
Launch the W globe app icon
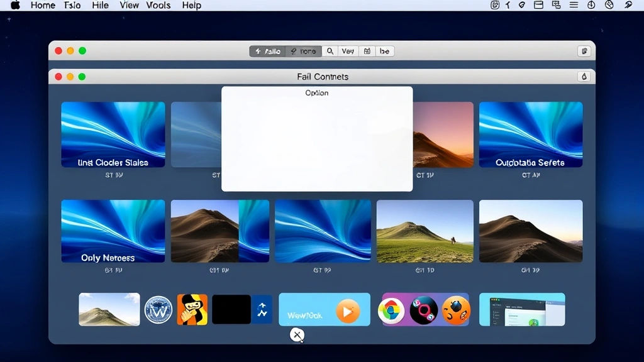tap(158, 309)
